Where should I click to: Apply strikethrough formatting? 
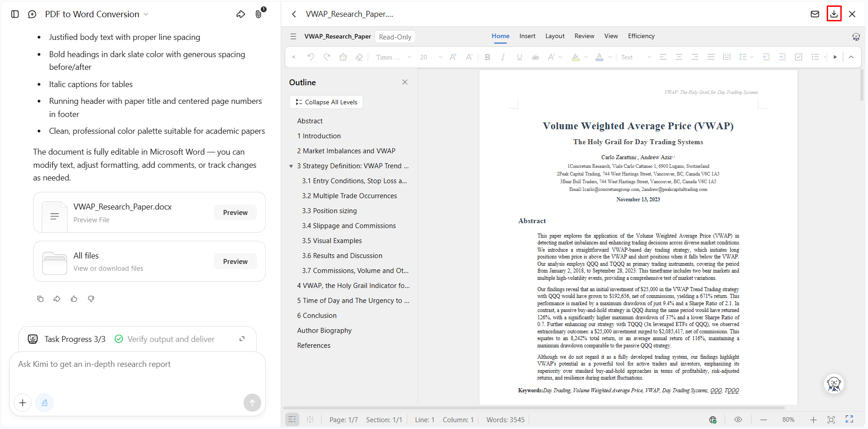pos(536,57)
